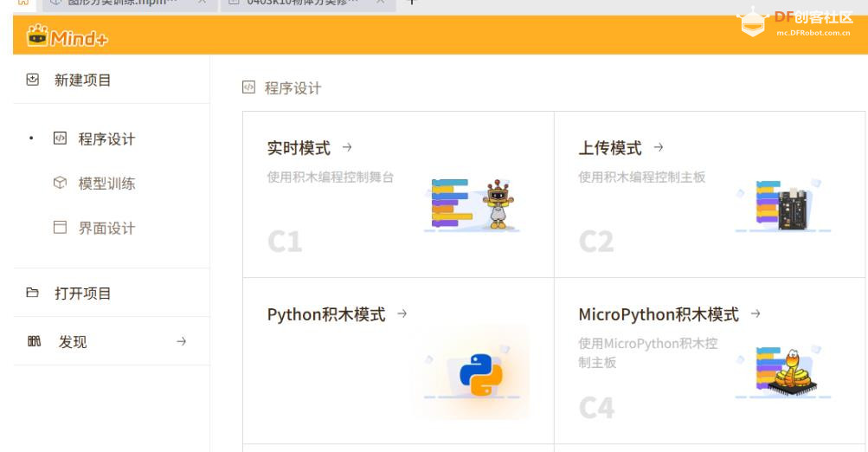The height and width of the screenshot is (452, 868).
Task: Click 使用MicroPython积木控制主板 description
Action: [648, 352]
